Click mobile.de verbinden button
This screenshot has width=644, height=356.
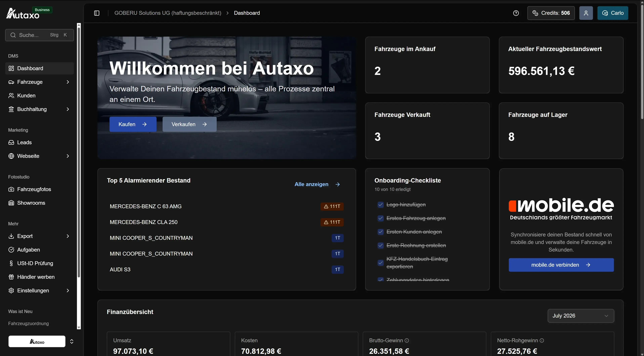(x=561, y=265)
